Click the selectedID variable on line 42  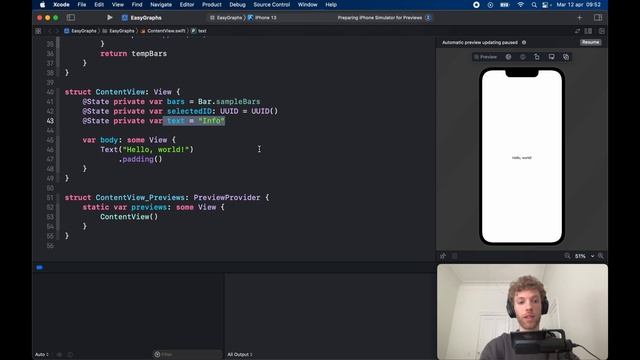click(189, 111)
